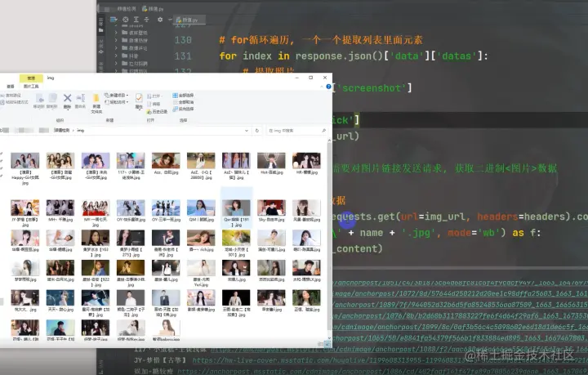
Task: Select the 图片工具 (picture tools) ribbon tab
Action: pos(31,87)
